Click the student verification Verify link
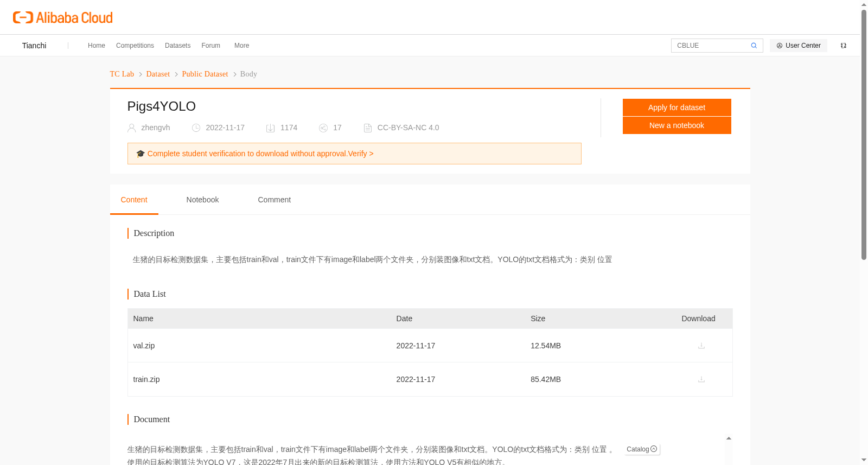The width and height of the screenshot is (868, 465). 361,154
